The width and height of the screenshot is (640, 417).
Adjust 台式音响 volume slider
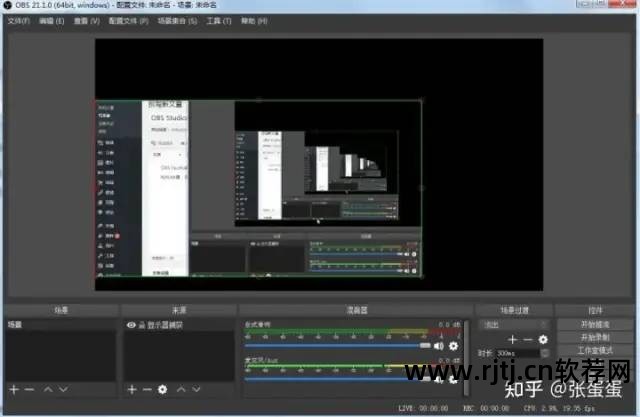[x=338, y=346]
